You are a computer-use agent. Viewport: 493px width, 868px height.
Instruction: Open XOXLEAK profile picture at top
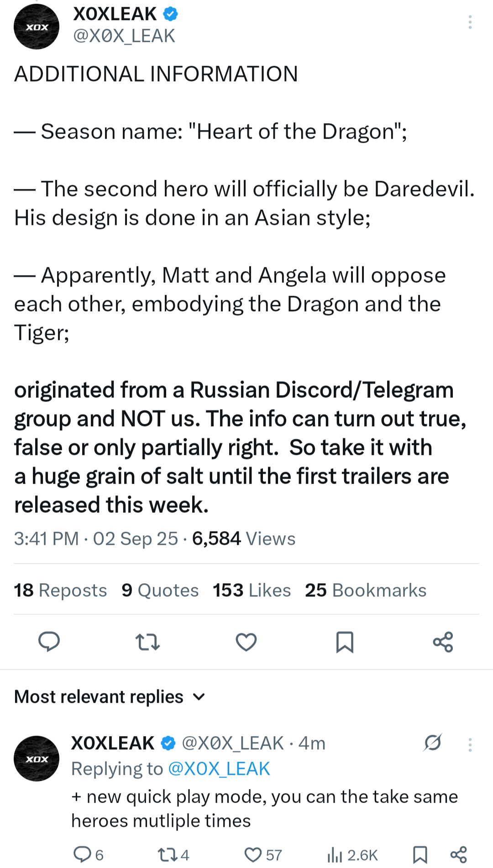click(x=37, y=27)
